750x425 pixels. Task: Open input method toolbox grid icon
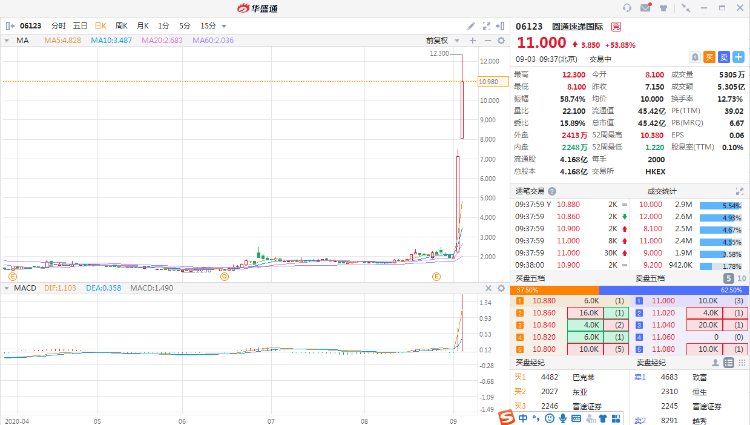616,418
